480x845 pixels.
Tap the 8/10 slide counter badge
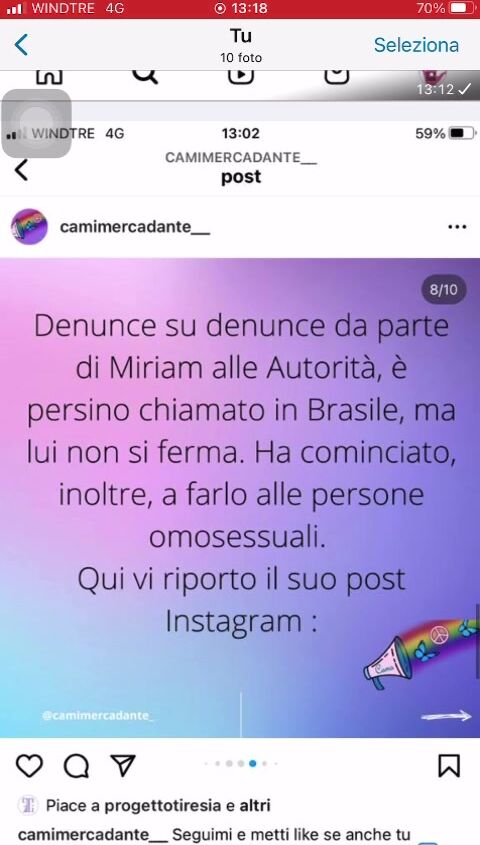tap(443, 290)
